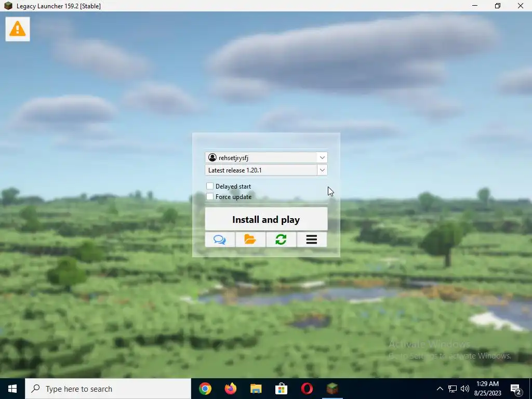Expand the rehsetjrysfj account dropdown
The height and width of the screenshot is (399, 532).
click(322, 157)
